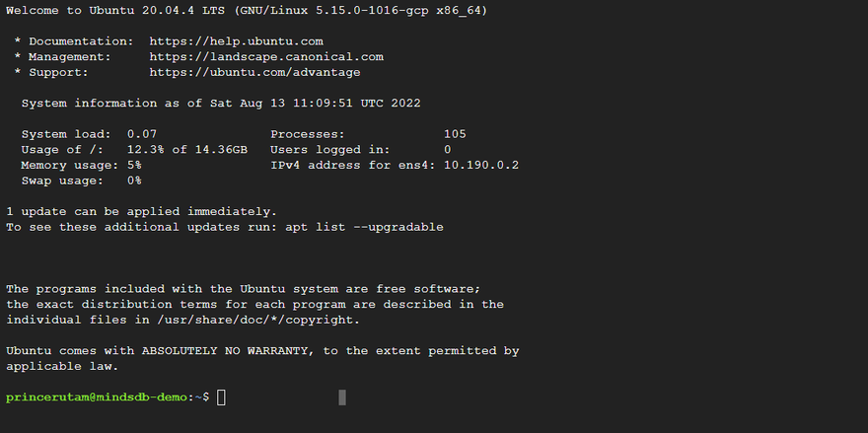Click the welcome to Ubuntu 20.04.4 LTS line

[x=247, y=10]
